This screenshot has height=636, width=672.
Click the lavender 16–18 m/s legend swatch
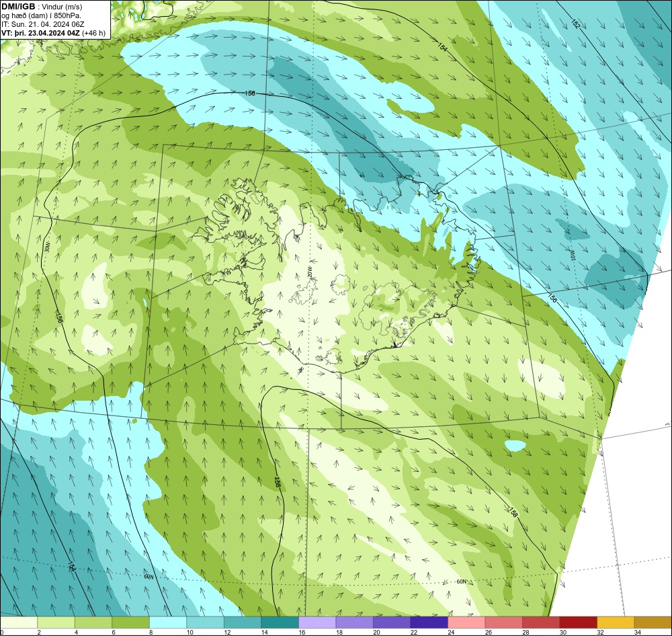pyautogui.click(x=317, y=622)
